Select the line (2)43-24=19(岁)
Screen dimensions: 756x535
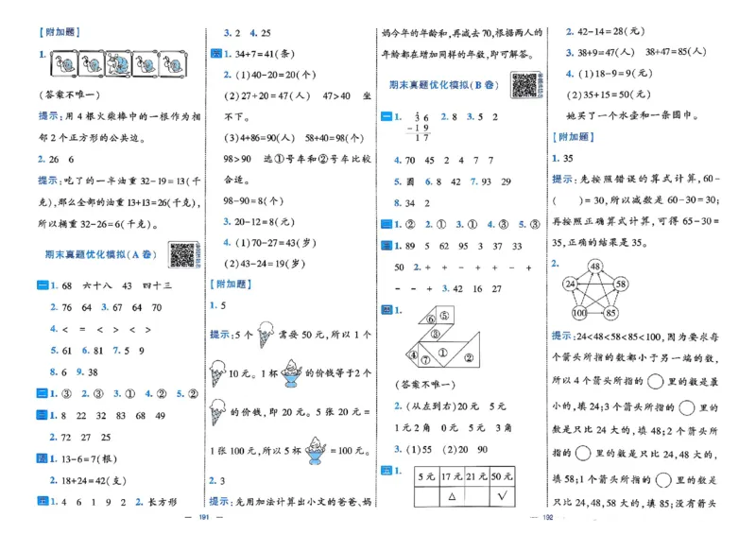click(x=265, y=264)
